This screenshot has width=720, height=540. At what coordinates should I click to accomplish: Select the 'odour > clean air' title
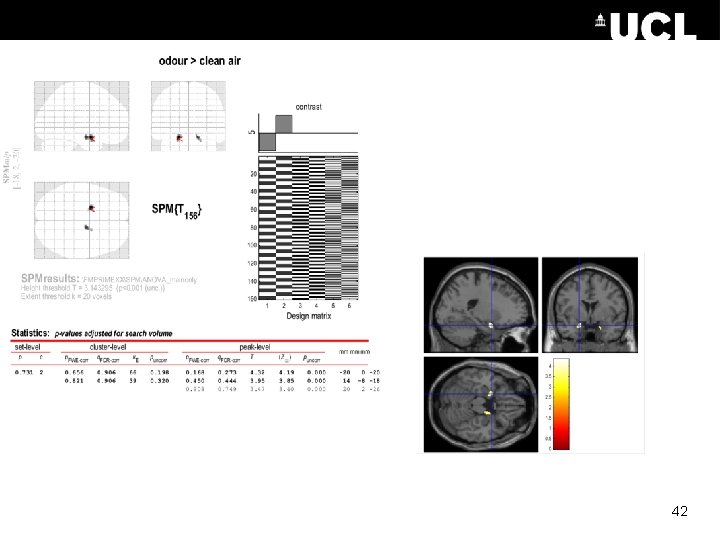[200, 61]
